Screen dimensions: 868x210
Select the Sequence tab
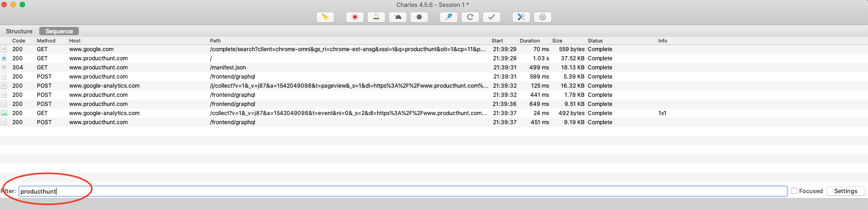[x=59, y=31]
